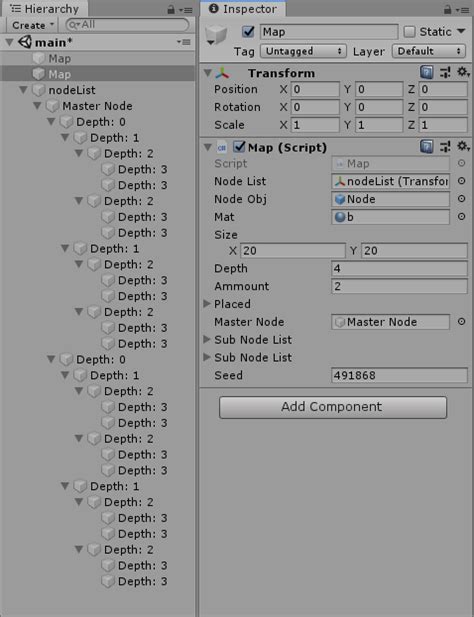The width and height of the screenshot is (474, 617).
Task: Click the Add Component button
Action: point(333,407)
